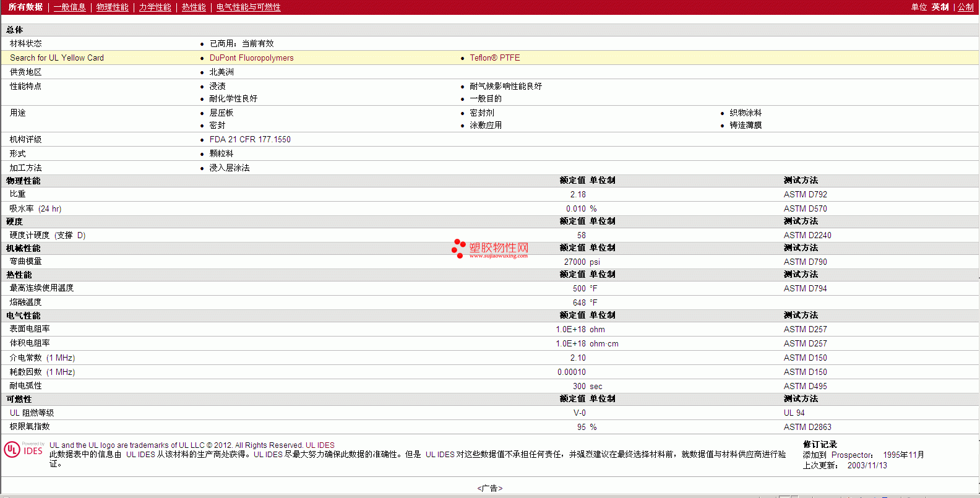Image resolution: width=980 pixels, height=498 pixels.
Task: Select ASTM D794 test method text
Action: [x=805, y=288]
